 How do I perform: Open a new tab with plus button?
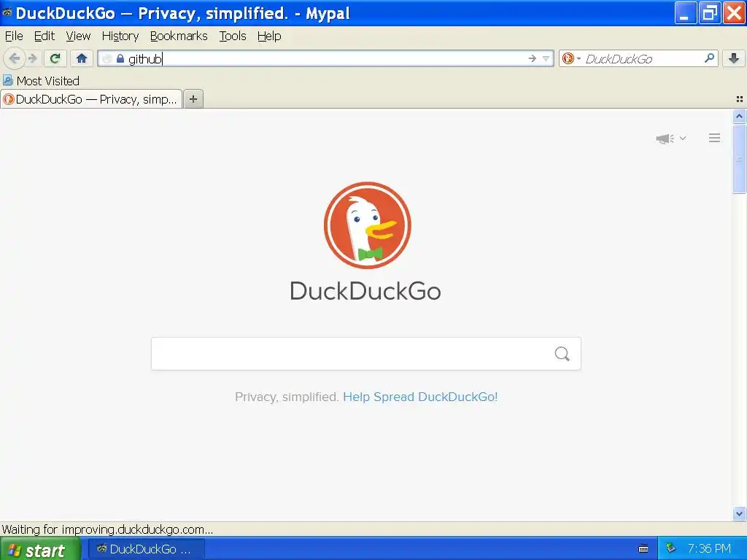click(193, 99)
